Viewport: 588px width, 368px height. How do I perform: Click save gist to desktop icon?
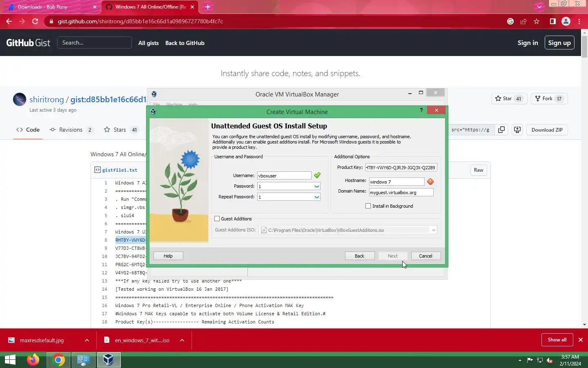[x=517, y=130]
